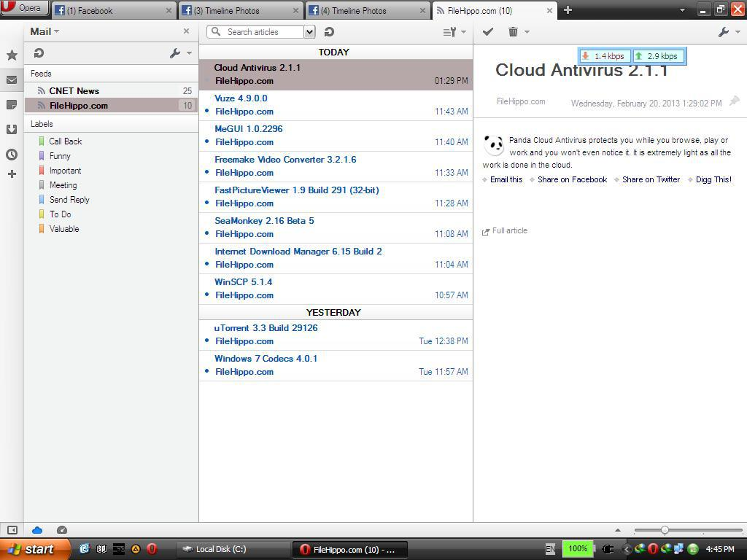The width and height of the screenshot is (747, 560).
Task: Open a new tab with plus button
Action: click(x=568, y=10)
